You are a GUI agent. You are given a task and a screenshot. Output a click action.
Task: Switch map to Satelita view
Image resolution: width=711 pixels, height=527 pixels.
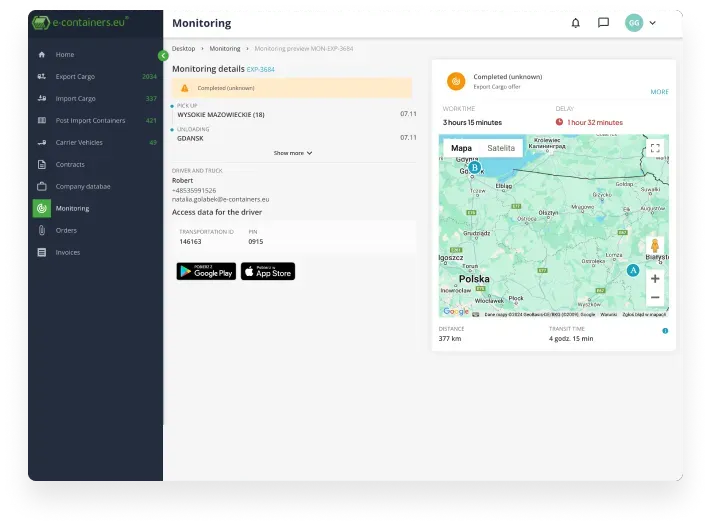tap(501, 148)
